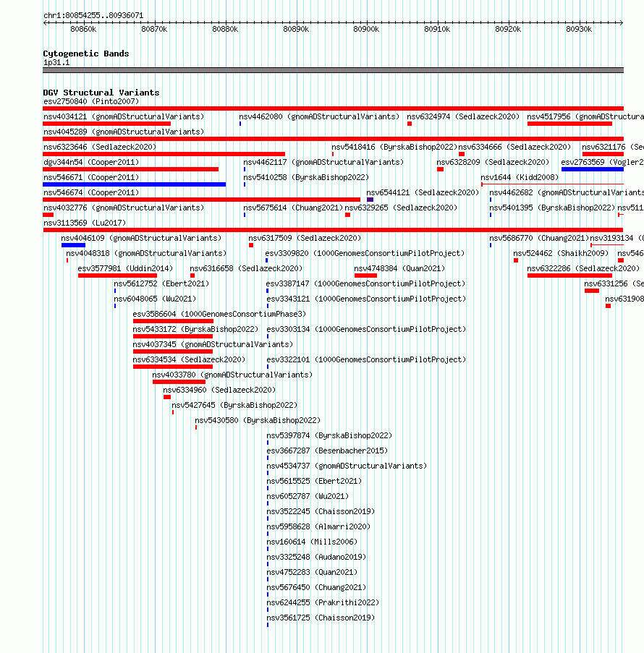
Task: Click nsv546674 (Cooper2011) label
Action: (x=91, y=193)
